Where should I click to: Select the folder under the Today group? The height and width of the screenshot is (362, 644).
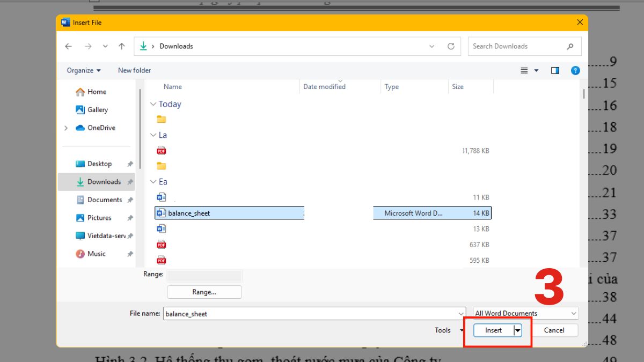(162, 119)
